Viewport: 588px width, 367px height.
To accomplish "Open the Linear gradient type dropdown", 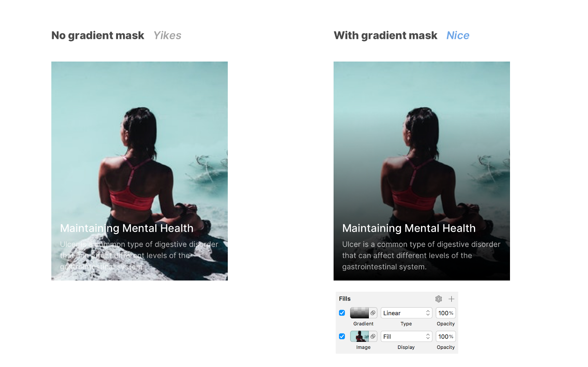I will pyautogui.click(x=407, y=313).
